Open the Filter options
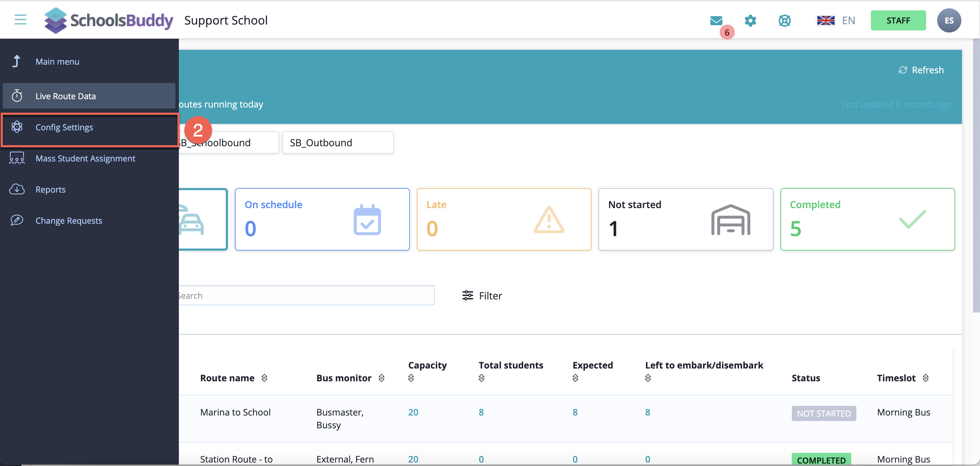The width and height of the screenshot is (980, 466). click(482, 296)
